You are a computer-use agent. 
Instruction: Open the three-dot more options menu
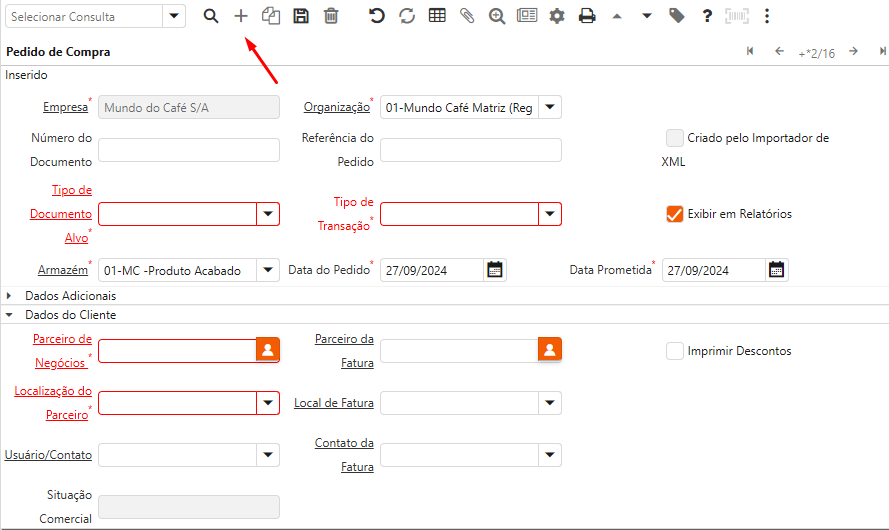[x=767, y=16]
